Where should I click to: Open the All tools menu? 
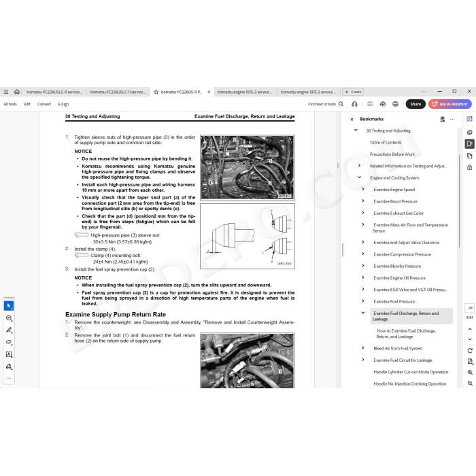10,104
